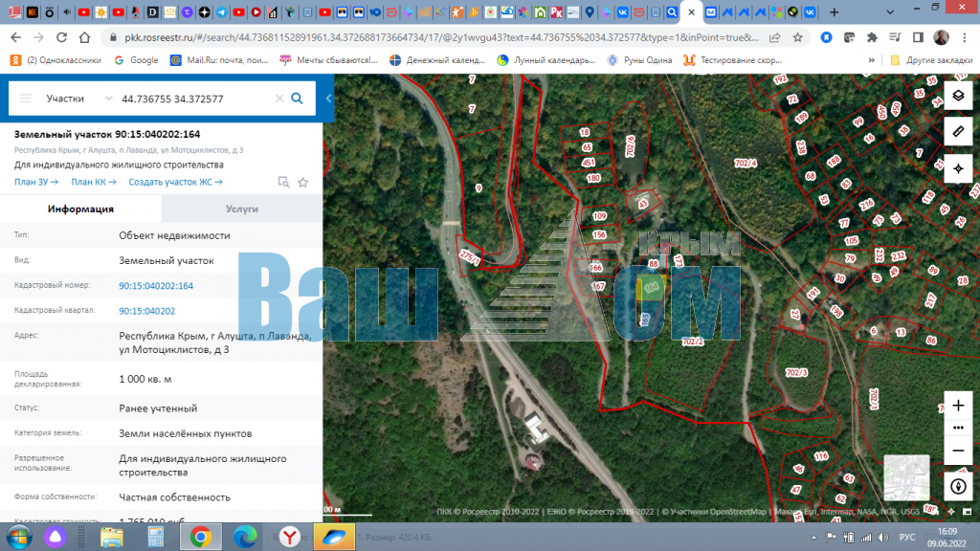Viewport: 980px width, 551px height.
Task: Select parcel 275/1 label on map
Action: coord(469,256)
